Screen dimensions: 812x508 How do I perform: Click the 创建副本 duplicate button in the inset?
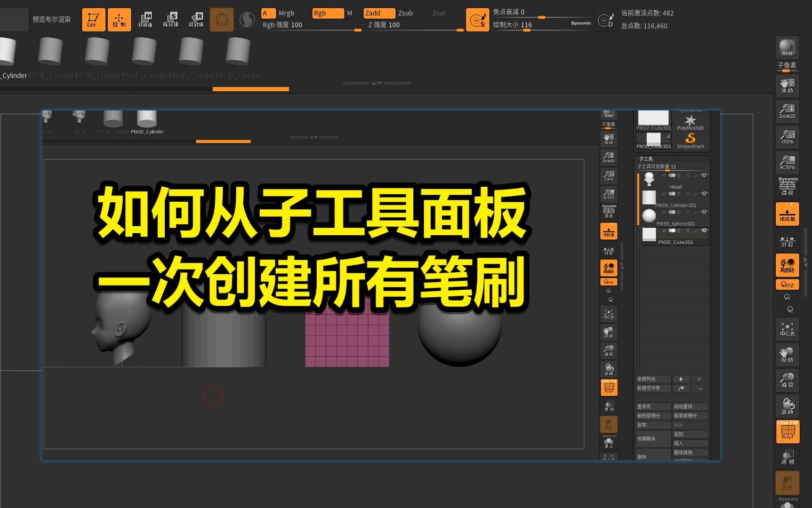pyautogui.click(x=654, y=439)
